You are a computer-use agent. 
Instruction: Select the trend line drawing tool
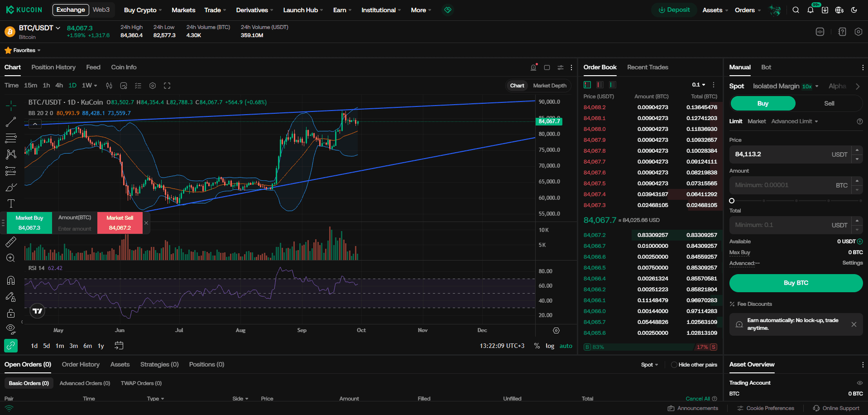(11, 122)
